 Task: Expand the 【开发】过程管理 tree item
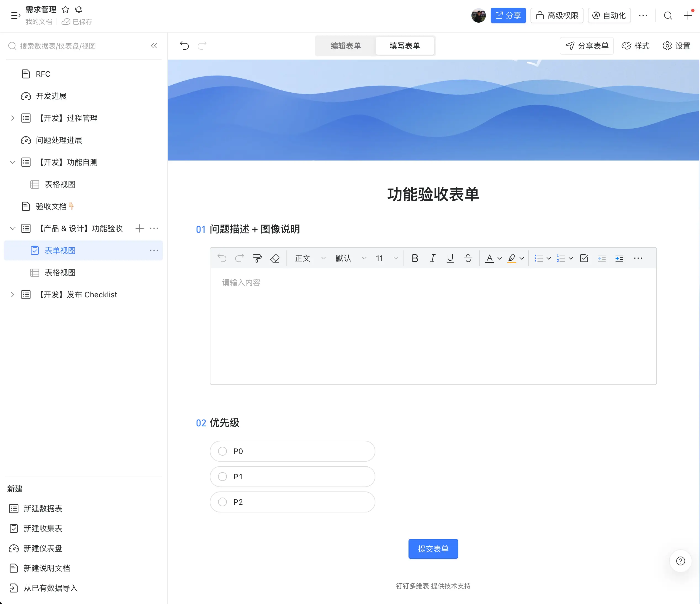point(12,118)
